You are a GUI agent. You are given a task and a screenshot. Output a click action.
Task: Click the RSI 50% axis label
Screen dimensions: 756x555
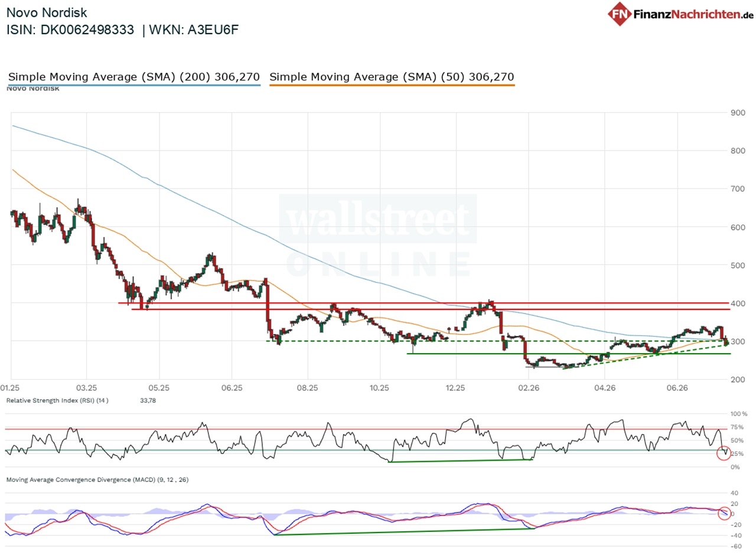(738, 441)
